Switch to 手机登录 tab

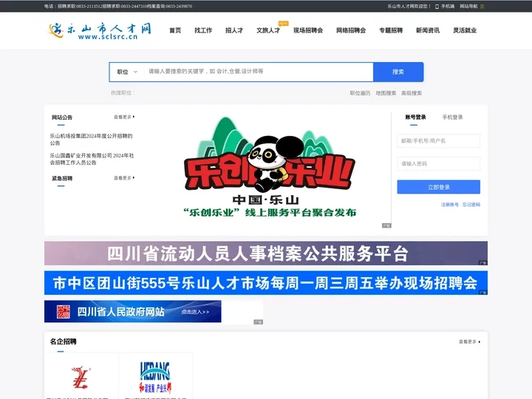tap(452, 117)
